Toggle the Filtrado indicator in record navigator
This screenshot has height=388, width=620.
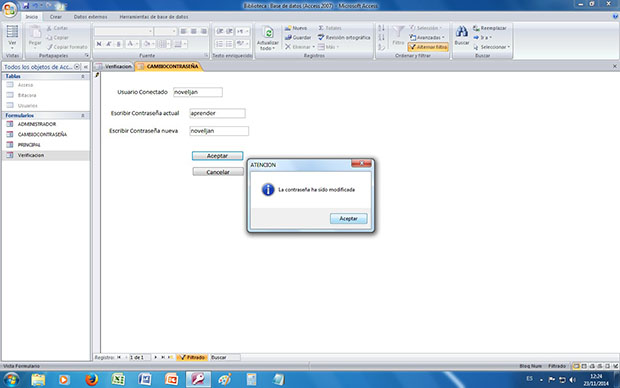tap(192, 357)
